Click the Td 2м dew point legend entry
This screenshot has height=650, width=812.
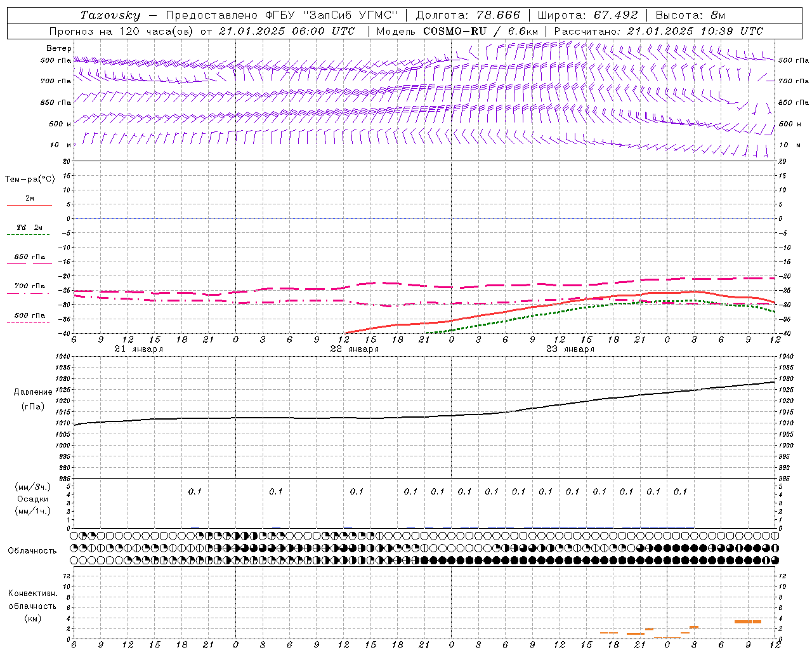coord(29,227)
